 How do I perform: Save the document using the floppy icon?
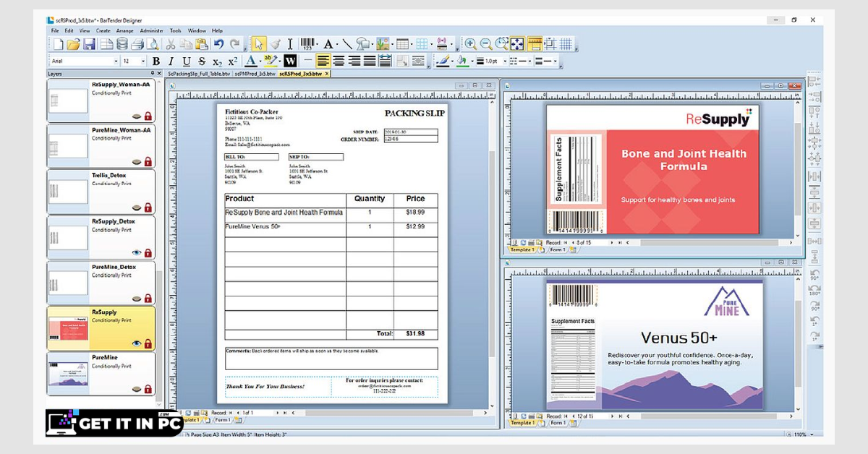click(x=89, y=44)
